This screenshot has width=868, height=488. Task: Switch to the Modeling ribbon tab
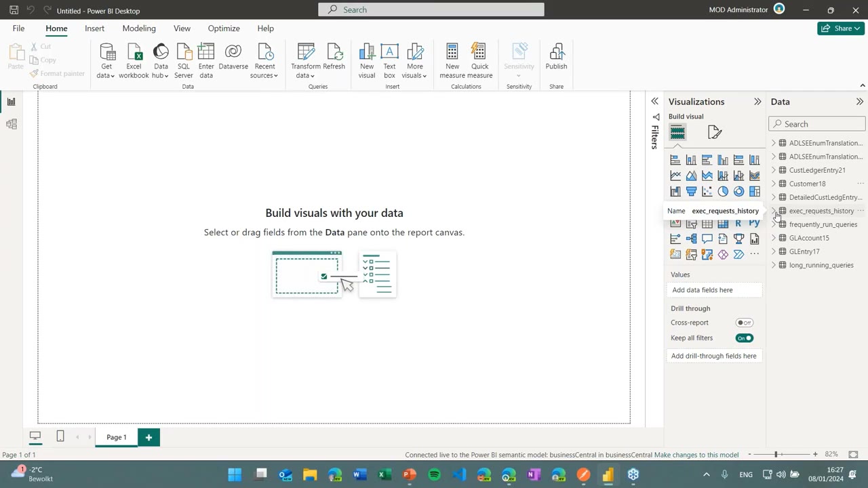point(139,28)
